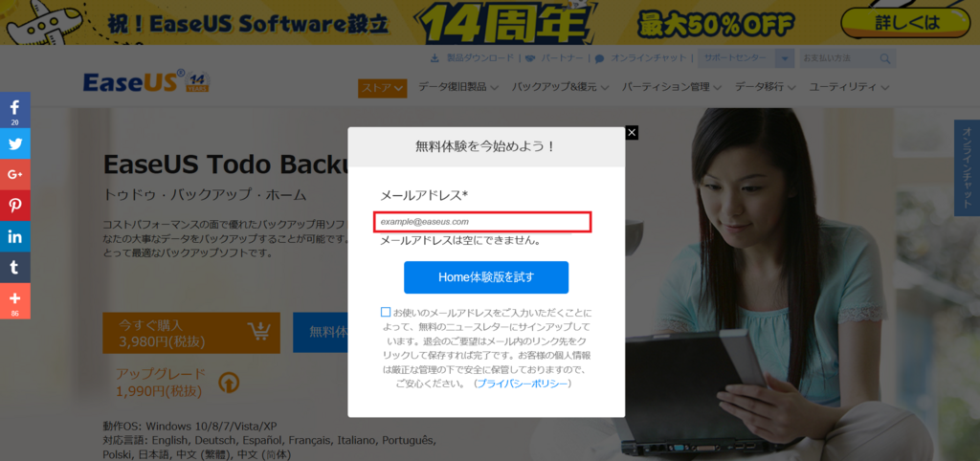Screen dimensions: 980x461
Task: Expand the ユーティリティ menu
Action: (x=849, y=87)
